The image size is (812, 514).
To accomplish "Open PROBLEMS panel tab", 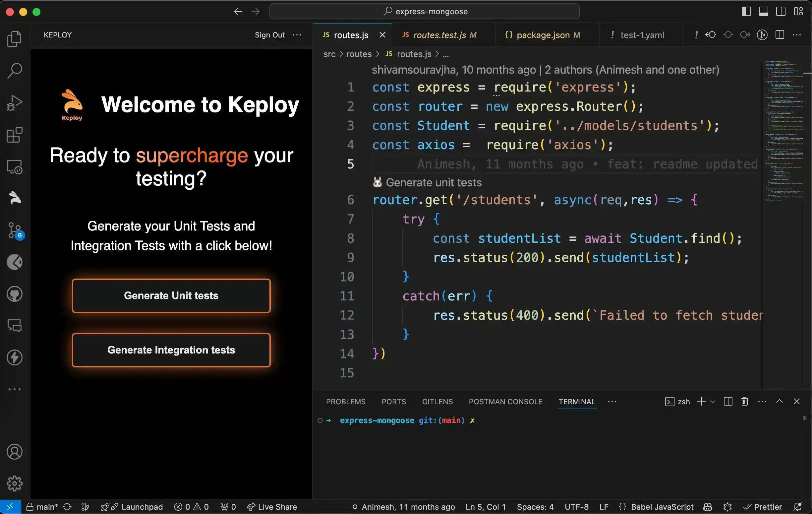I will click(x=346, y=402).
